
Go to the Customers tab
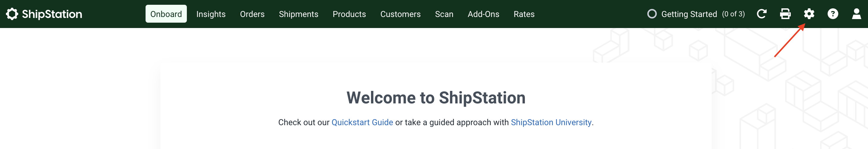click(x=400, y=14)
